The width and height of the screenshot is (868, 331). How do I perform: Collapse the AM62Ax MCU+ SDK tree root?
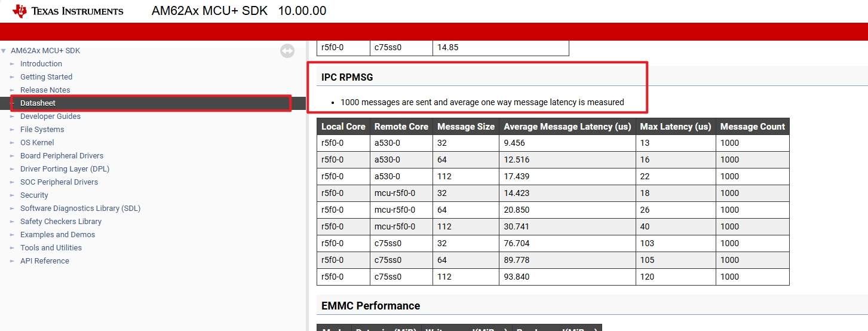point(4,51)
